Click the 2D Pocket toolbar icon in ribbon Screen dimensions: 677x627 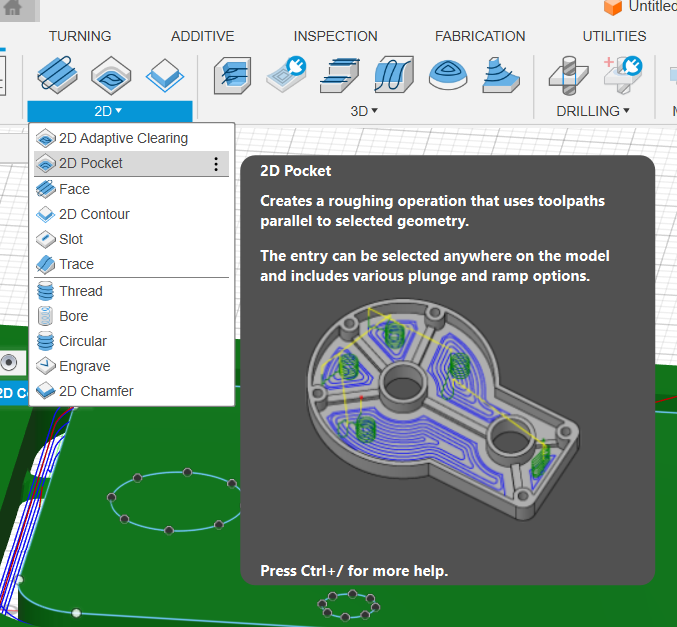(x=111, y=76)
